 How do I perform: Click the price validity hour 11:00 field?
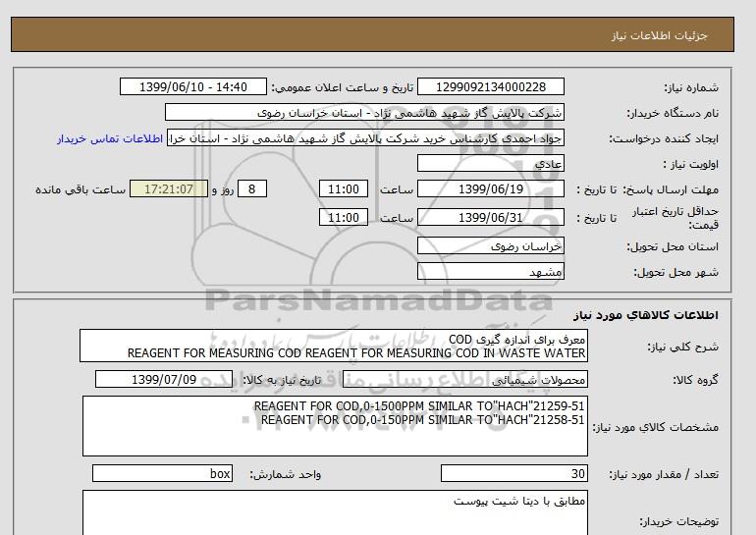tap(345, 218)
